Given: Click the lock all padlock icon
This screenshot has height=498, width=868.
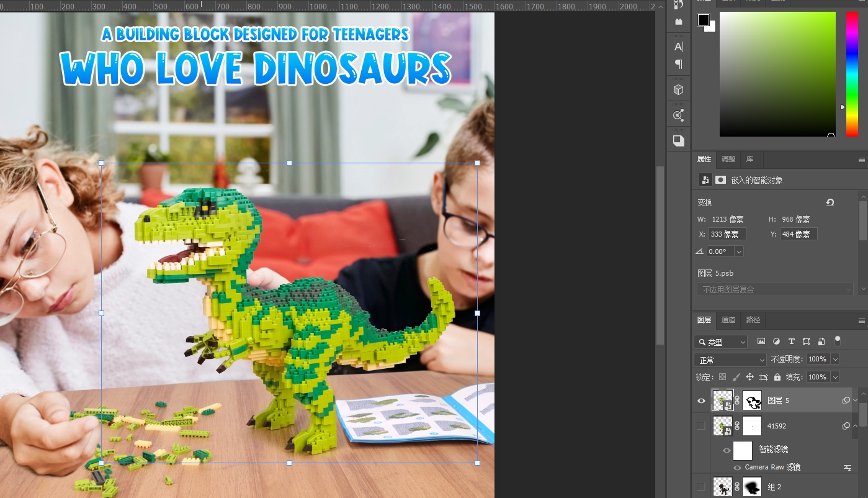Looking at the screenshot, I should (x=777, y=377).
